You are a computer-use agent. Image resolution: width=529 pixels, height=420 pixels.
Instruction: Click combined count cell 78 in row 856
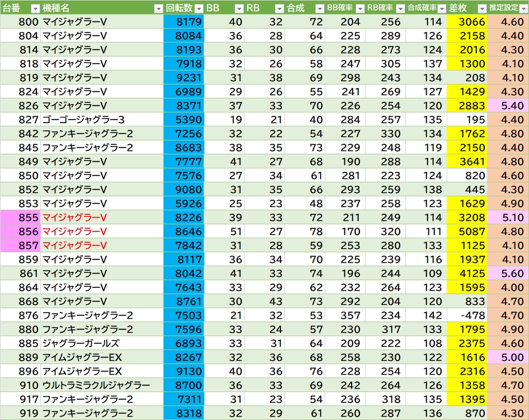tap(305, 231)
